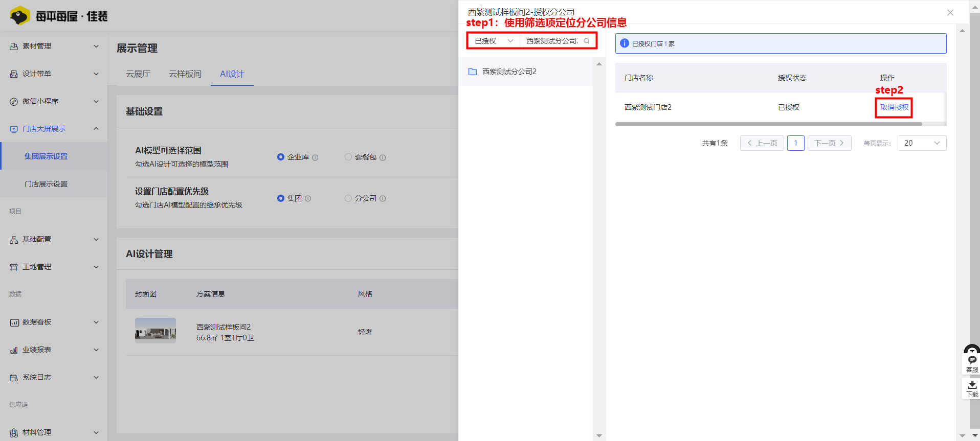Screen dimensions: 980x441
Task: Click the 系统日志 sidebar icon
Action: (14, 377)
